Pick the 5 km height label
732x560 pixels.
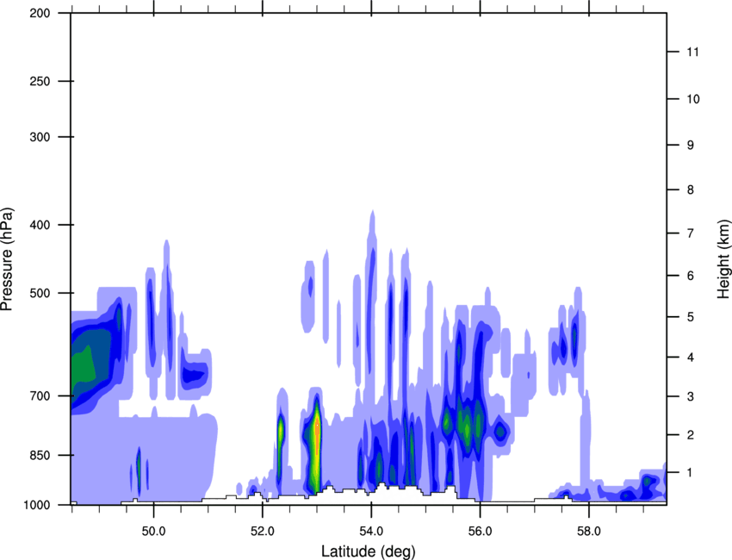tap(691, 317)
